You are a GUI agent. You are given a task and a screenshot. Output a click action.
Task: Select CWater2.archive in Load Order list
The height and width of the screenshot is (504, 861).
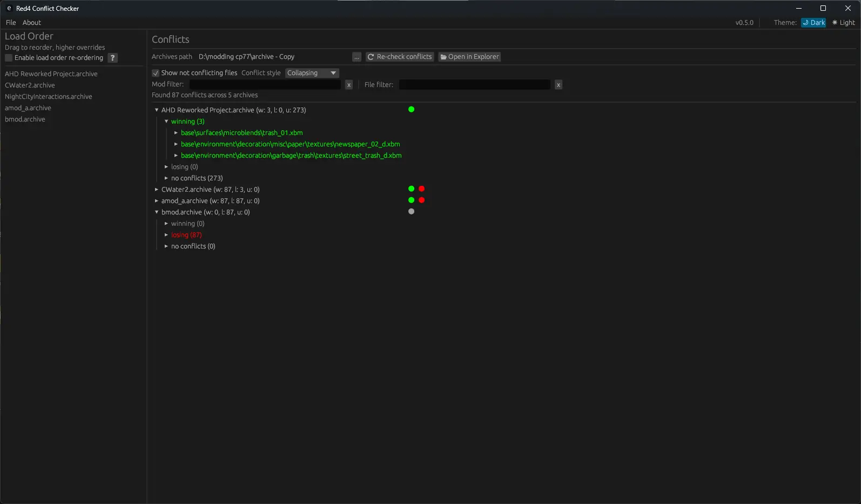pos(30,85)
